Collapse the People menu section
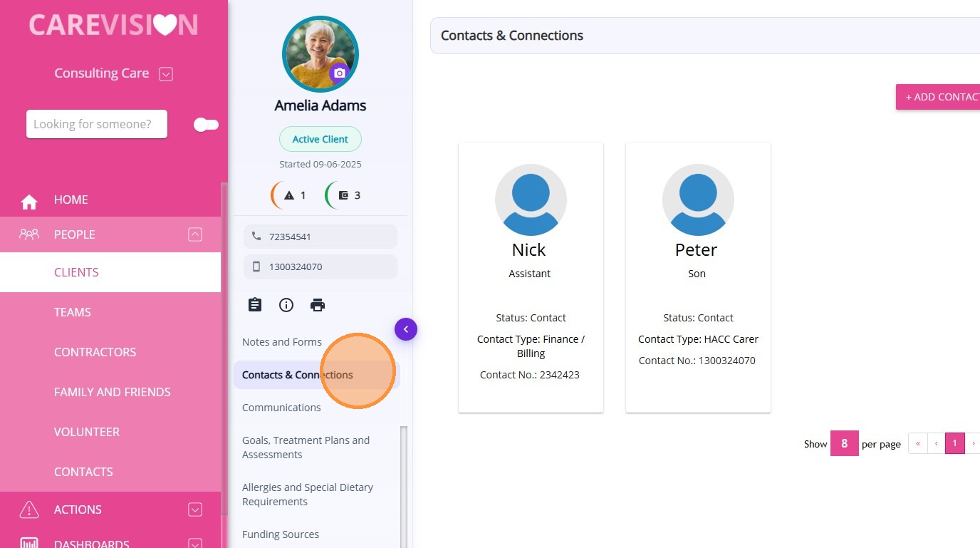The height and width of the screenshot is (548, 980). point(195,234)
